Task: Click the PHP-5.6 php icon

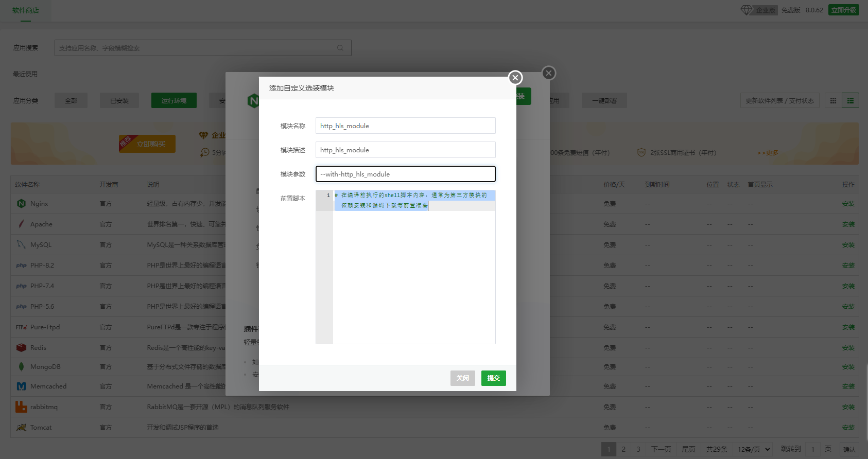Action: pos(21,307)
